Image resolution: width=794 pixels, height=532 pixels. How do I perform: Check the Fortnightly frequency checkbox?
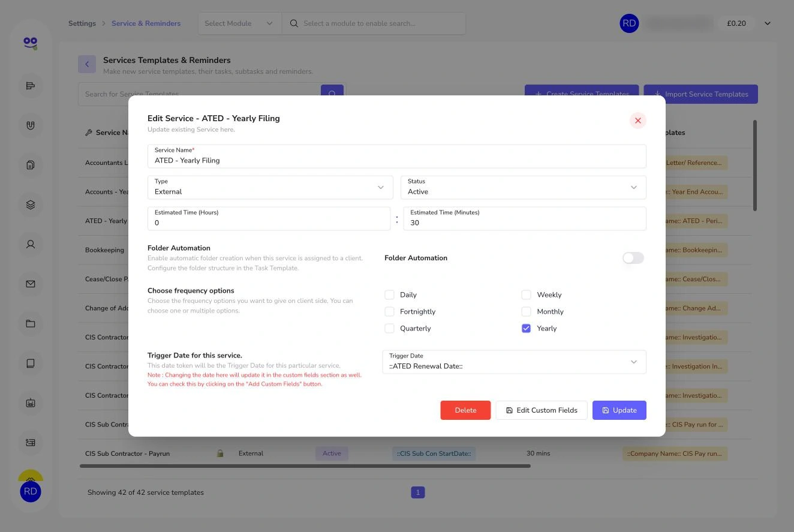pyautogui.click(x=390, y=311)
